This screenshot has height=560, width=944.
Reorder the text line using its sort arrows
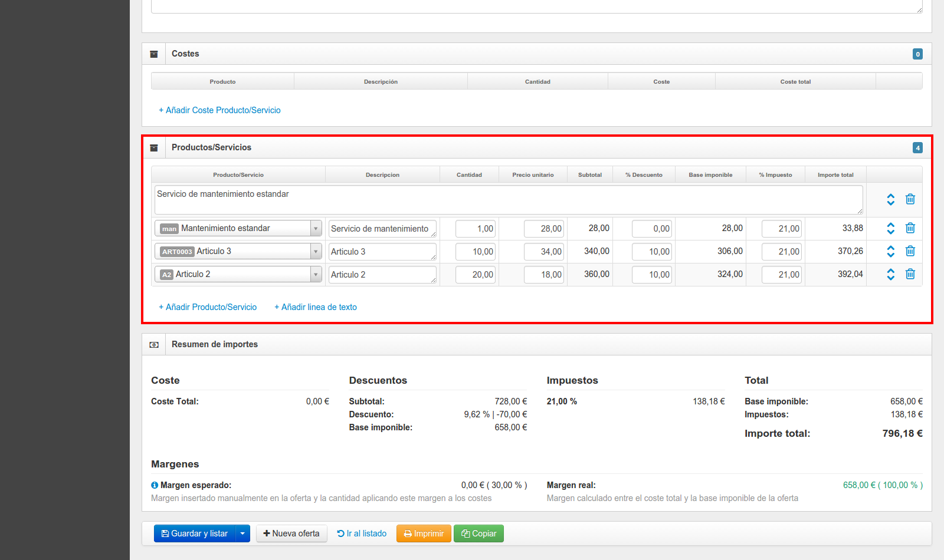(891, 200)
